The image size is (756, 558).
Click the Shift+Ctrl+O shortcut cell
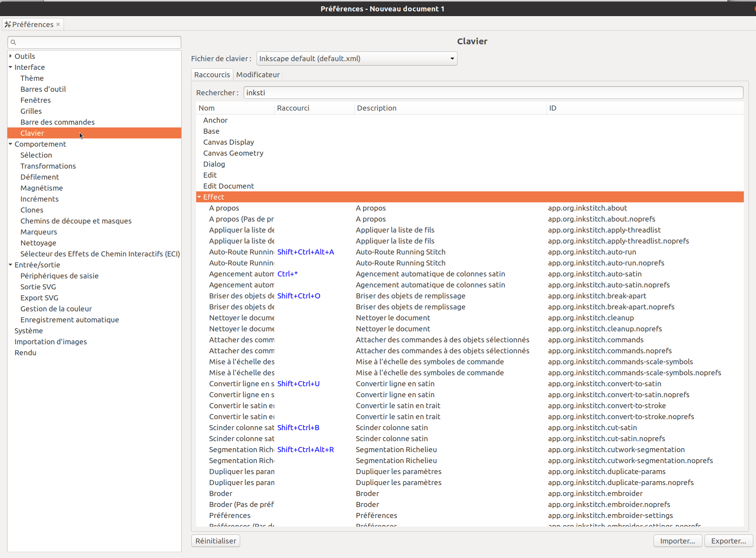[x=299, y=296]
